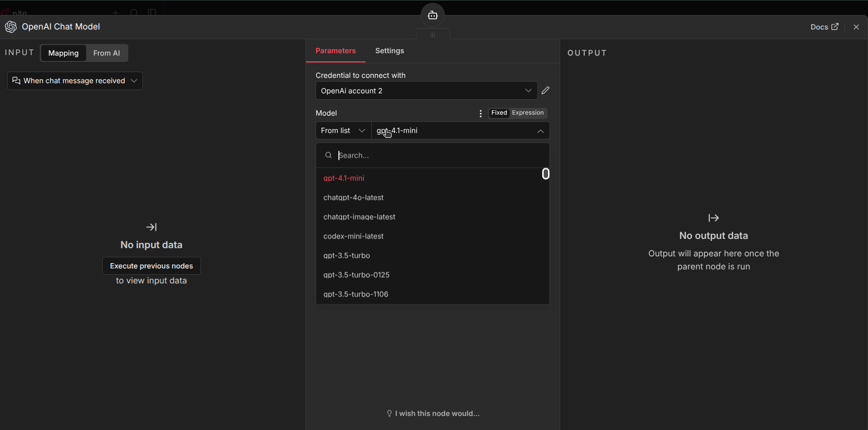The height and width of the screenshot is (430, 868).
Task: Set Model field to Fixed mode
Action: (499, 113)
